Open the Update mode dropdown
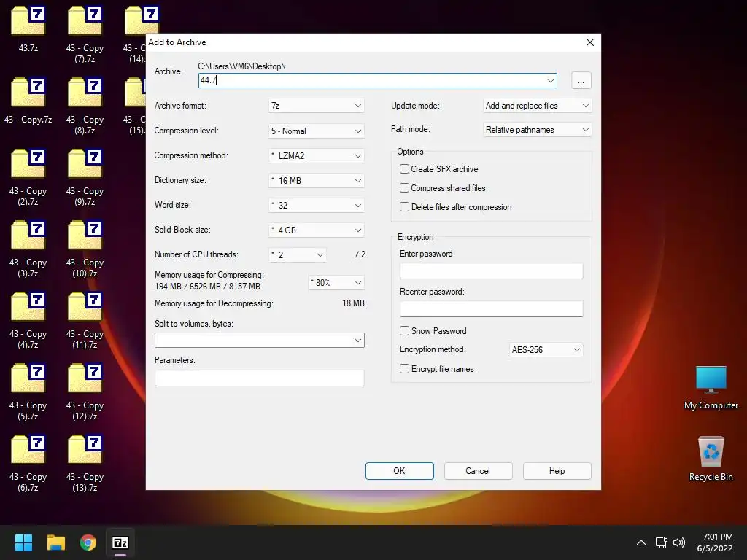Viewport: 747px width, 560px height. [x=538, y=106]
